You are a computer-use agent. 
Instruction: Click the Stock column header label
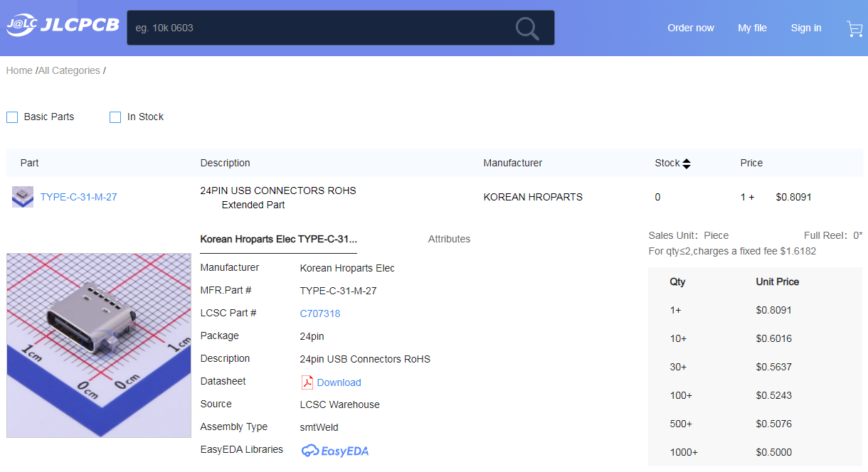pyautogui.click(x=667, y=163)
